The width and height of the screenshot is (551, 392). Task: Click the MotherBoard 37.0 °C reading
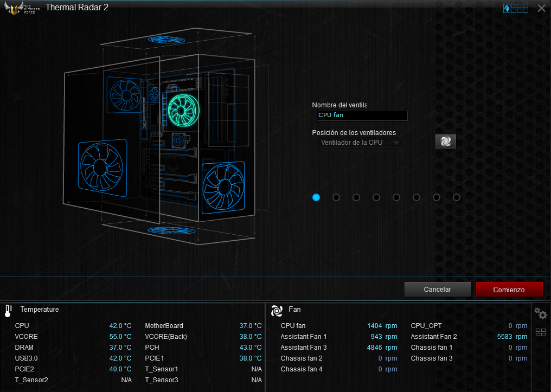251,326
